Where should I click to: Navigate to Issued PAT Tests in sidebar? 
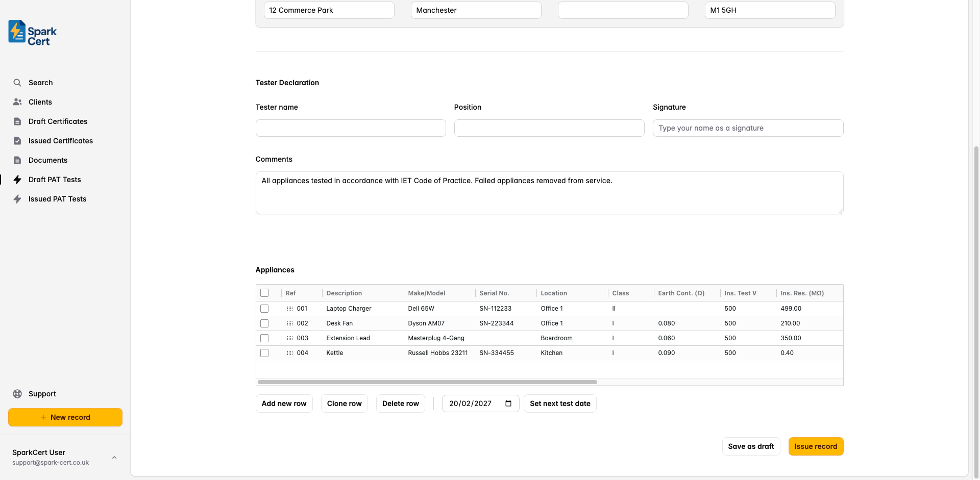click(57, 199)
